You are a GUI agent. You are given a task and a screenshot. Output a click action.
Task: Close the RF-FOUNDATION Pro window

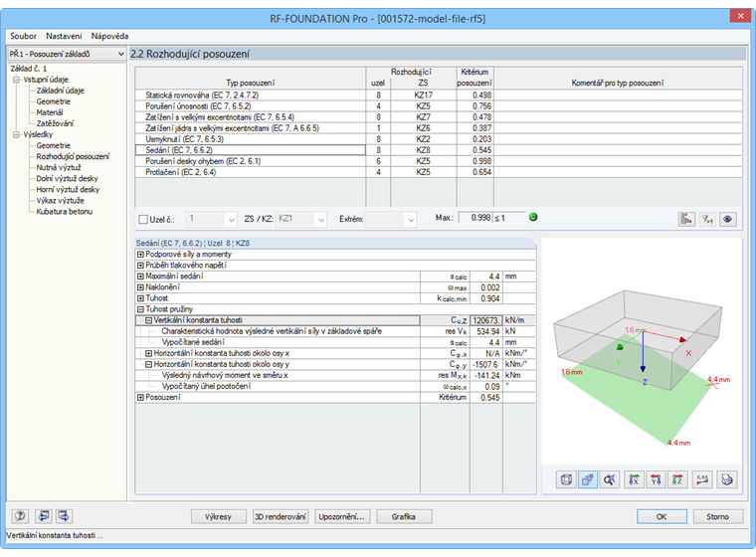click(x=740, y=16)
